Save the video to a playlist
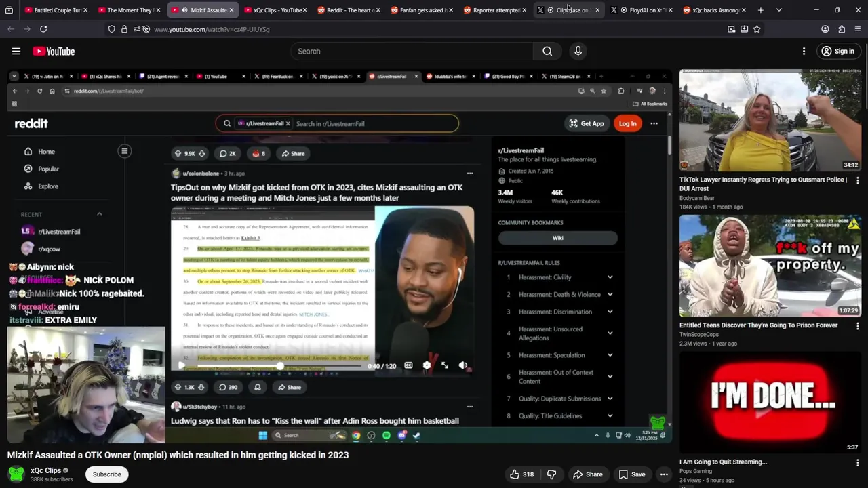 631,474
